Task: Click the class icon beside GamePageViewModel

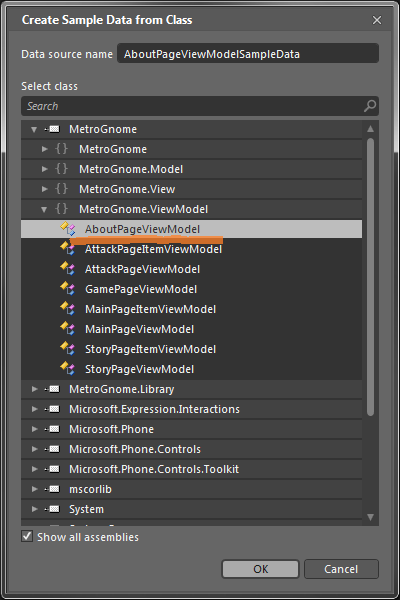Action: coord(68,288)
